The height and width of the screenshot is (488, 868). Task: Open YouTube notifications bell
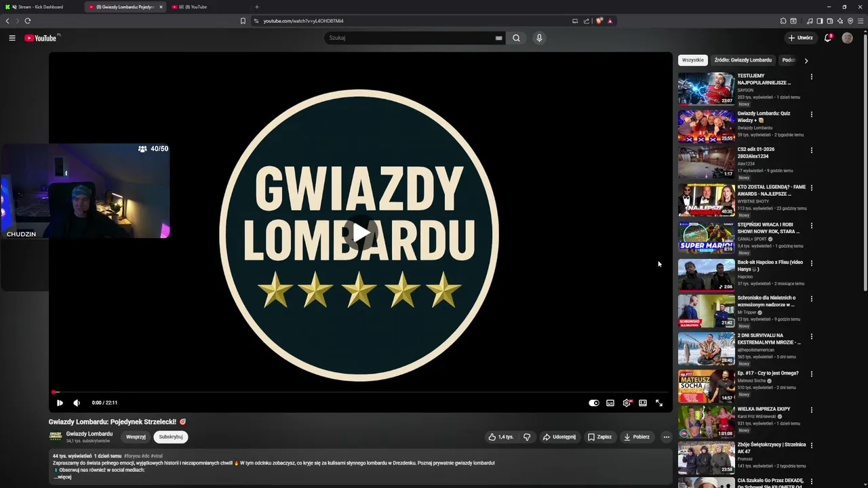[x=828, y=38]
